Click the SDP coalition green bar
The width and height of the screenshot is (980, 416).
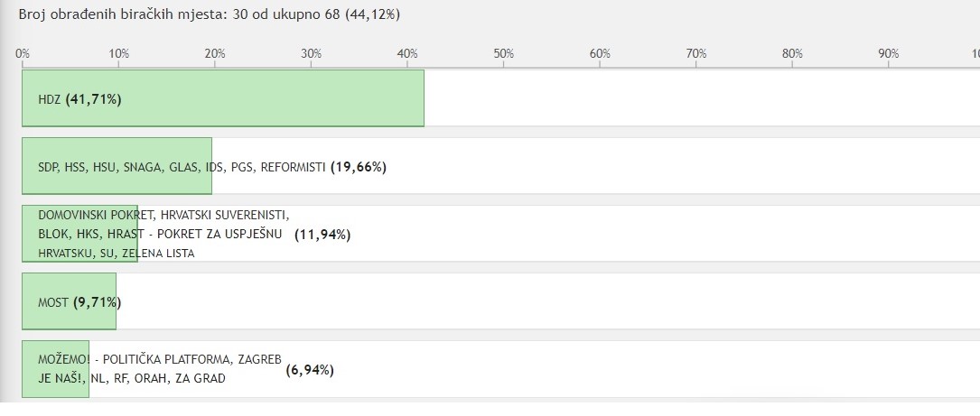coord(117,165)
